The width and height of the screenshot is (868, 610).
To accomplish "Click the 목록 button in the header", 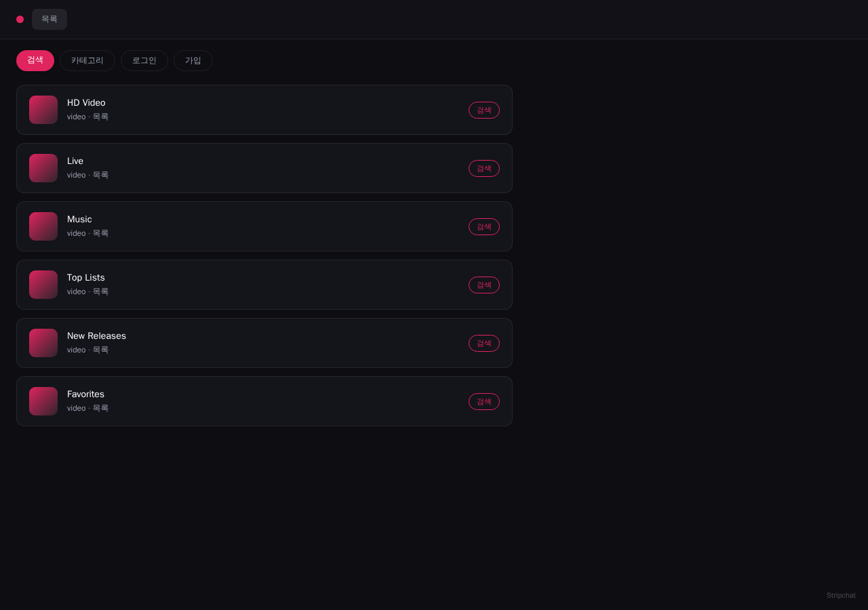I will pos(50,19).
